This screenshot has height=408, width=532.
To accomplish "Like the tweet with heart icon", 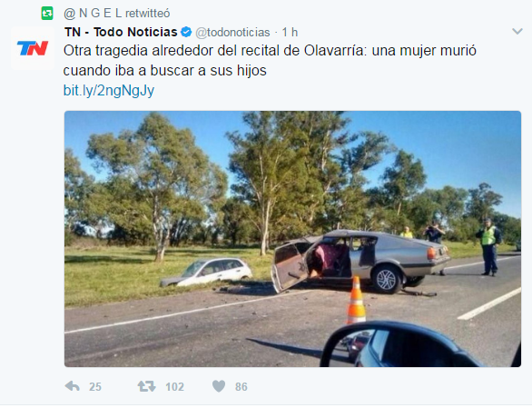I will (x=219, y=386).
